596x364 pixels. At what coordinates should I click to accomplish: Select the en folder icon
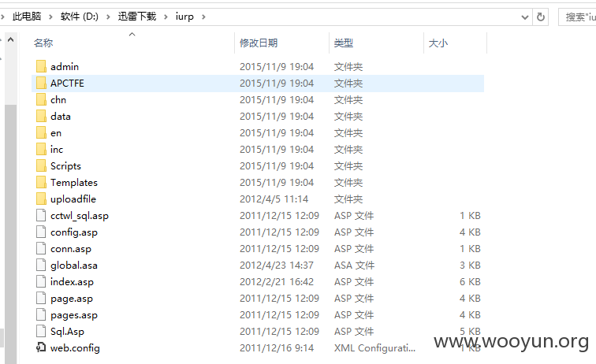(x=42, y=132)
